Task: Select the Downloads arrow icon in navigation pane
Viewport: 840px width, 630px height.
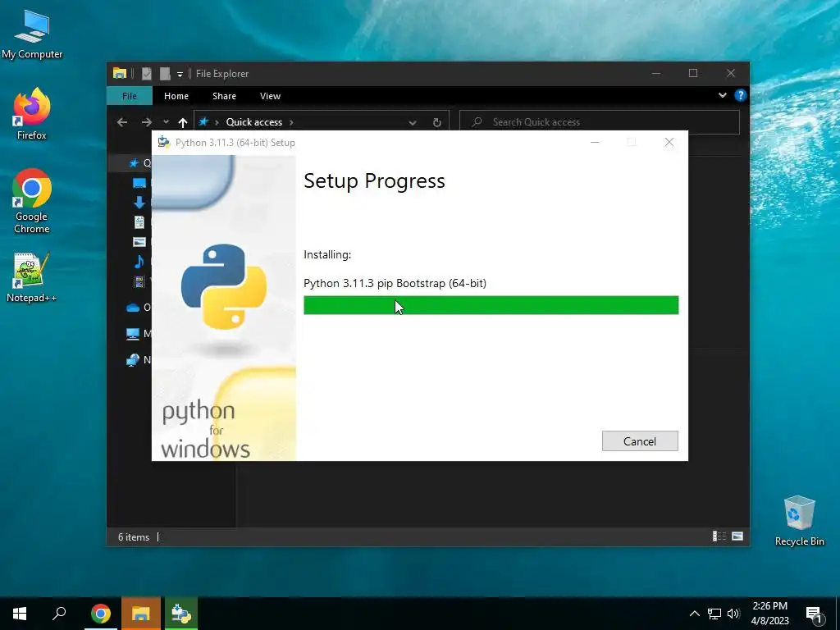Action: pos(139,203)
